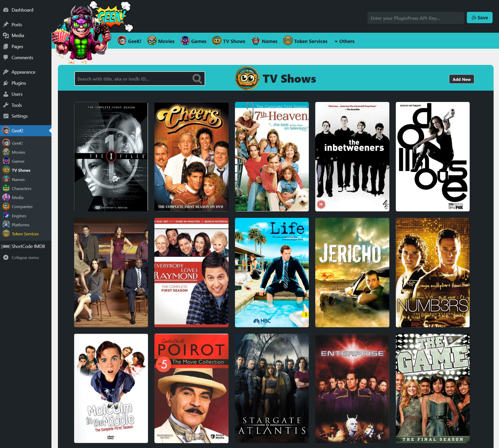Viewport: 499px width, 448px height.
Task: Click the Engines icon in GeeK! submenu
Action: 6,216
